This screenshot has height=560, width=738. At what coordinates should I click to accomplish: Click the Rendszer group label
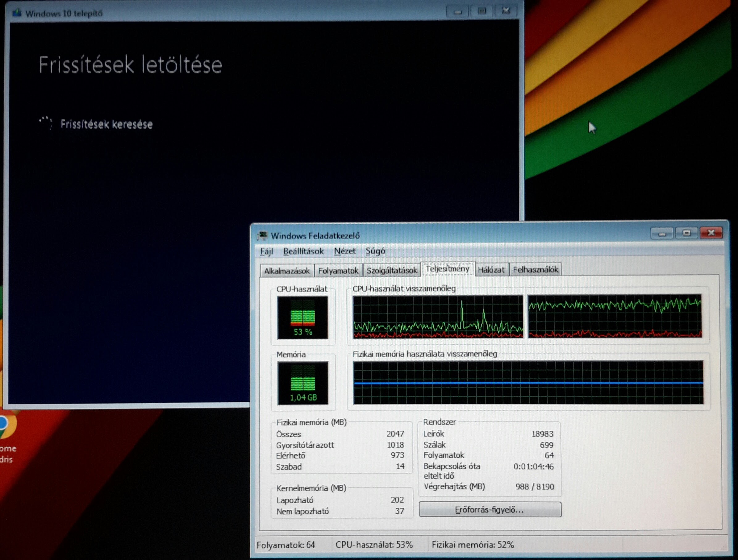pos(440,422)
